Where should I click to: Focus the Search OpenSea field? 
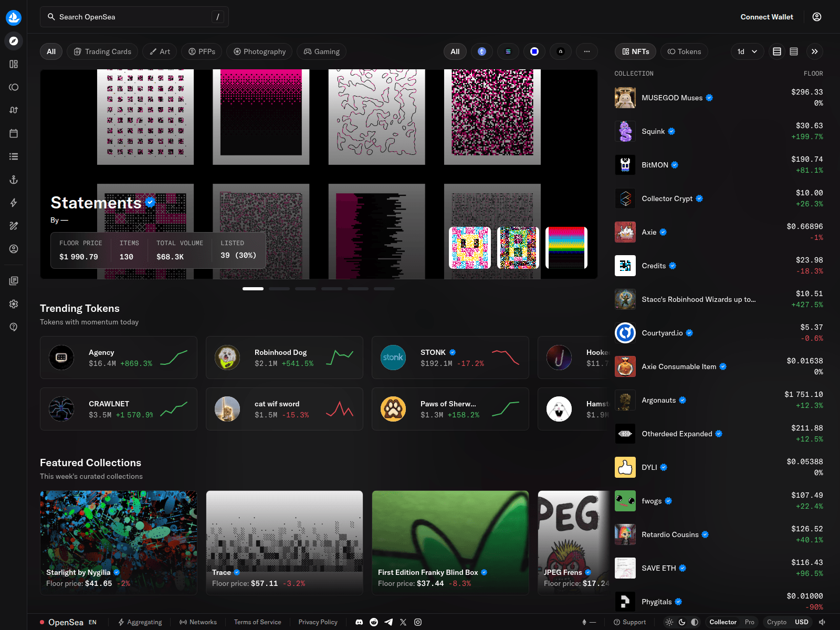134,17
